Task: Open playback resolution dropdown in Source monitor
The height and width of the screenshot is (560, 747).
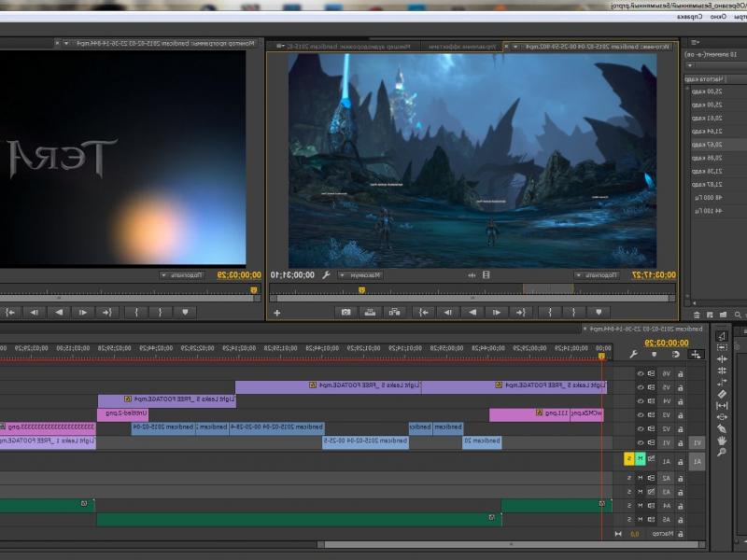Action: [359, 275]
